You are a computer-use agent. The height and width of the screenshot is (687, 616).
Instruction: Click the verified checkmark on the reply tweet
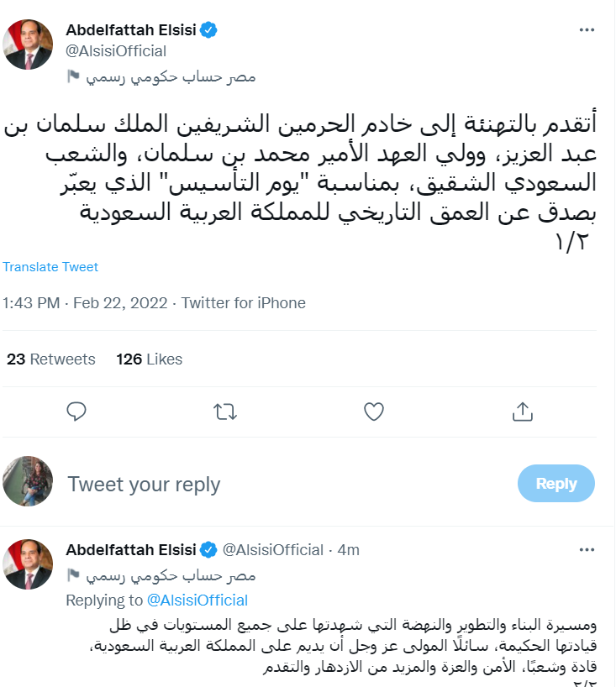click(x=208, y=549)
